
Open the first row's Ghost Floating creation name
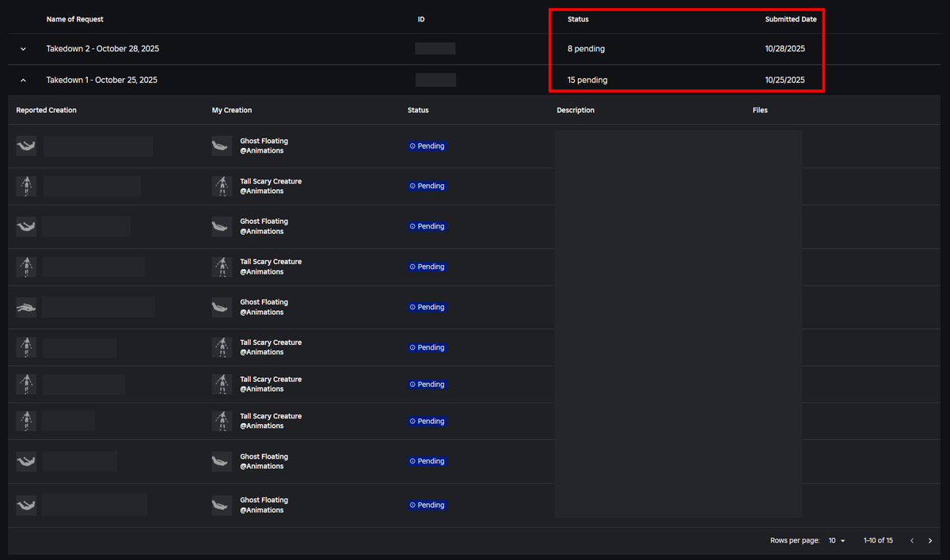[x=264, y=141]
